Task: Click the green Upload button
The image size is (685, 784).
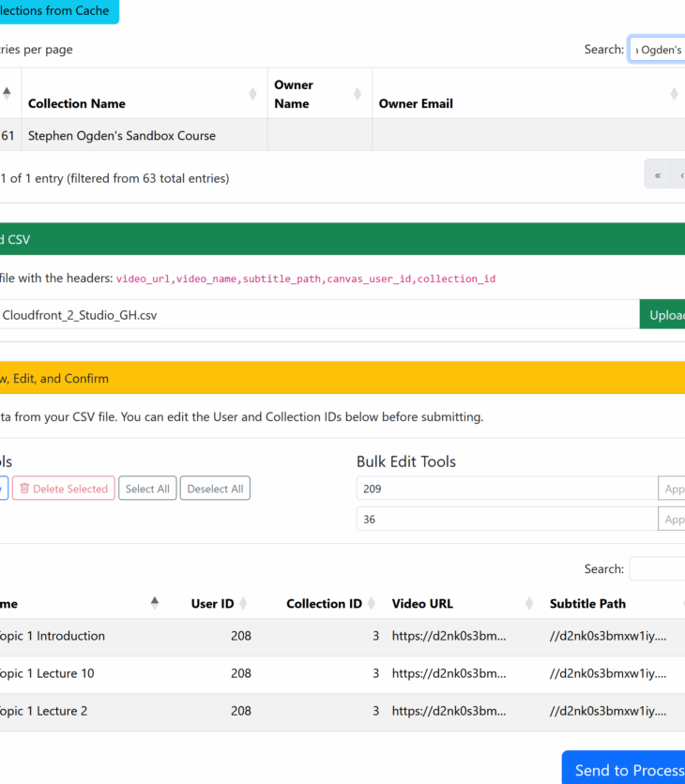Action: coord(664,315)
